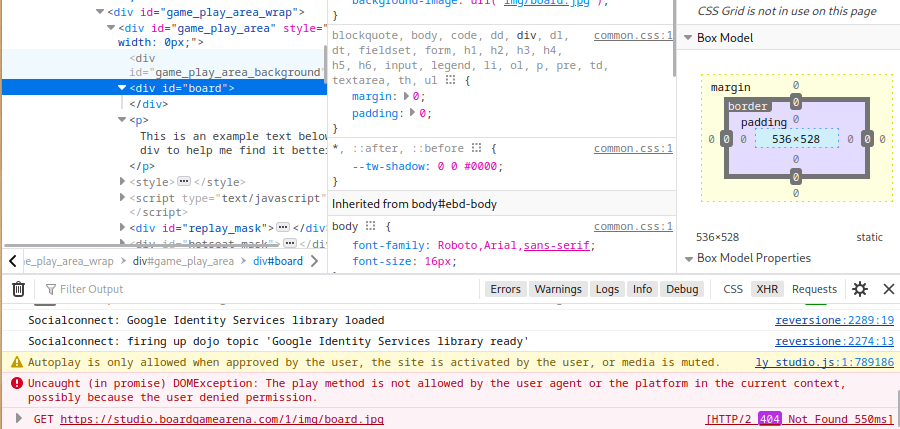Expand the GET board.jpg network message
The image size is (900, 429).
(18, 419)
